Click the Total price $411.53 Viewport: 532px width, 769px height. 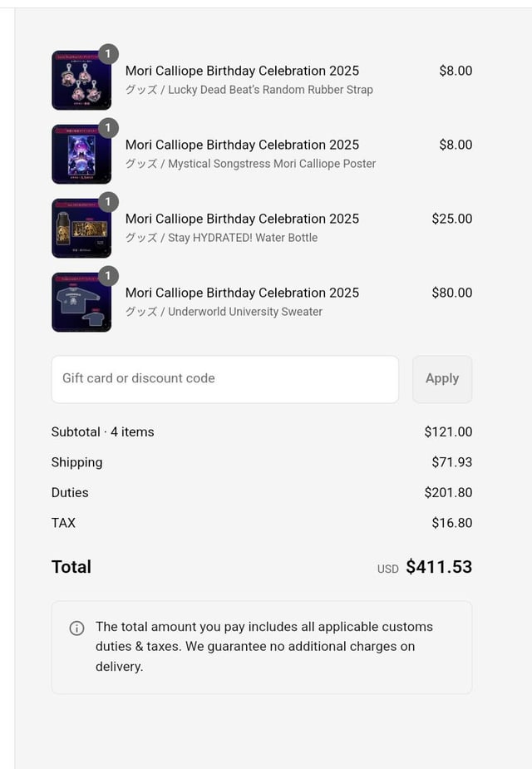(439, 567)
